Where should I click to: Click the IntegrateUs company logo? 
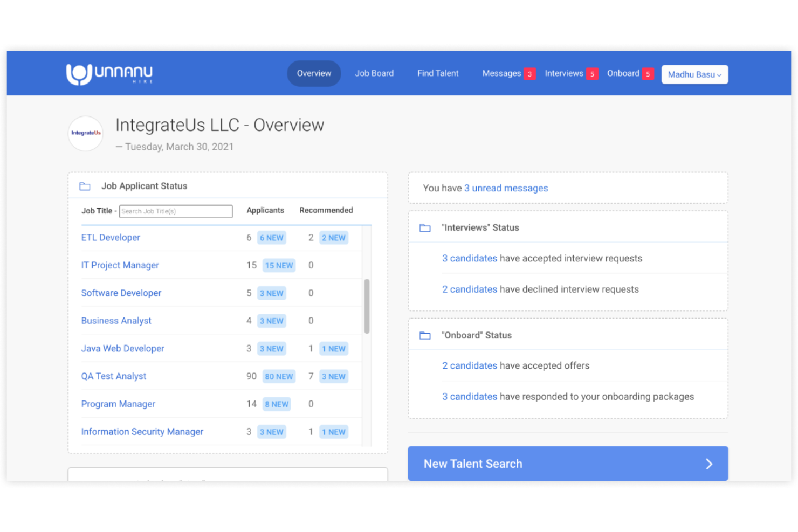tap(85, 133)
